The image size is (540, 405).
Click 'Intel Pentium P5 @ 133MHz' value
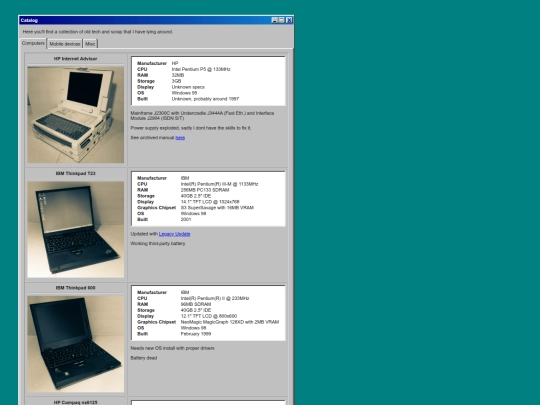point(201,69)
